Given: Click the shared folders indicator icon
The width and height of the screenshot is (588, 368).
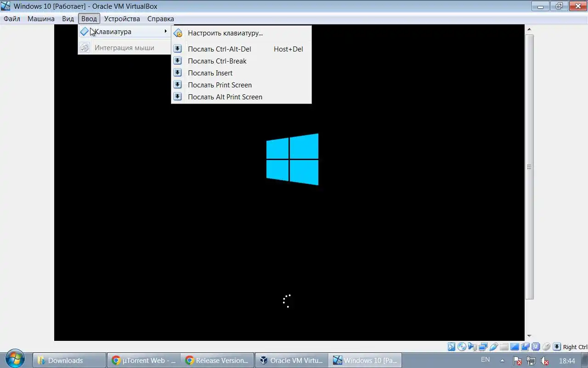Looking at the screenshot, I should [504, 347].
